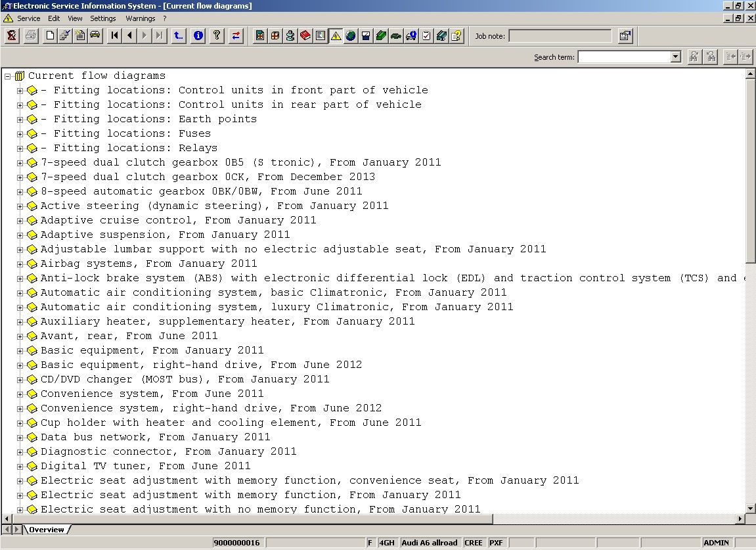
Task: Open the green book toolbar icon
Action: click(381, 35)
